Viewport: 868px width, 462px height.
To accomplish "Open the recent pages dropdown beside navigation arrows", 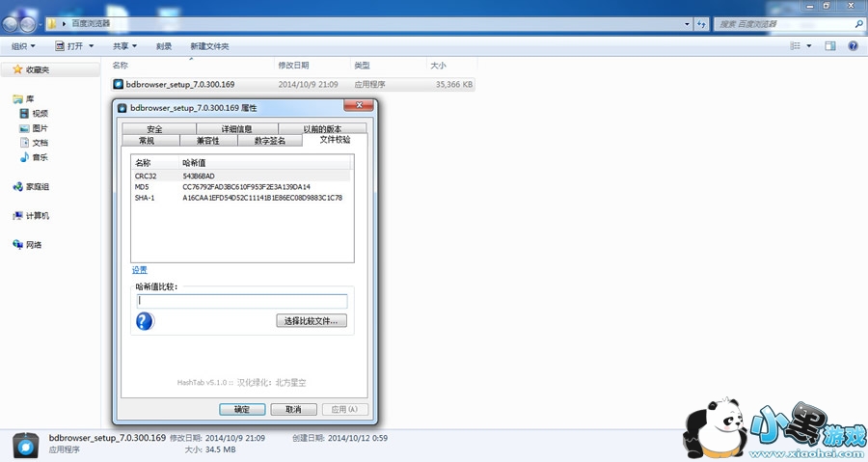I will (41, 25).
